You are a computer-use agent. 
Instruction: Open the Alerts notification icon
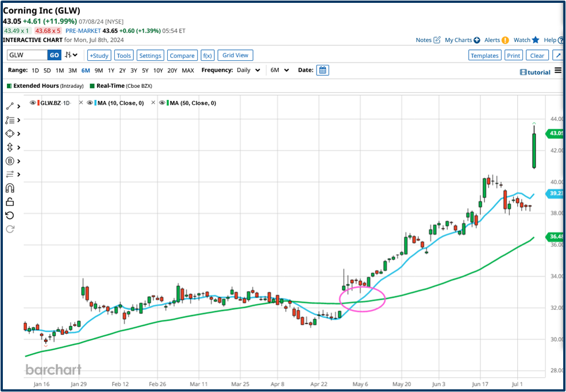coord(505,40)
